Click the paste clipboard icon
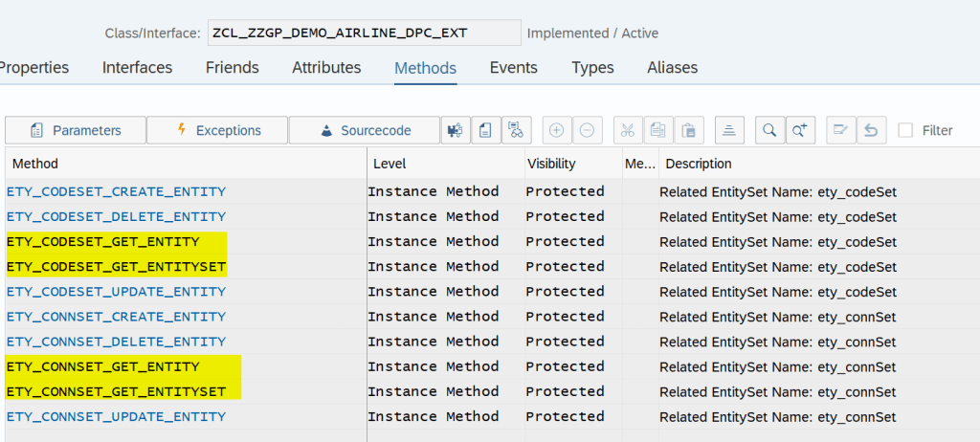 689,130
